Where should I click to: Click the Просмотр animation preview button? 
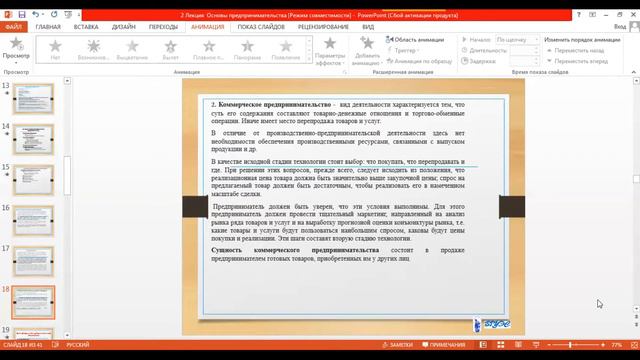click(16, 50)
